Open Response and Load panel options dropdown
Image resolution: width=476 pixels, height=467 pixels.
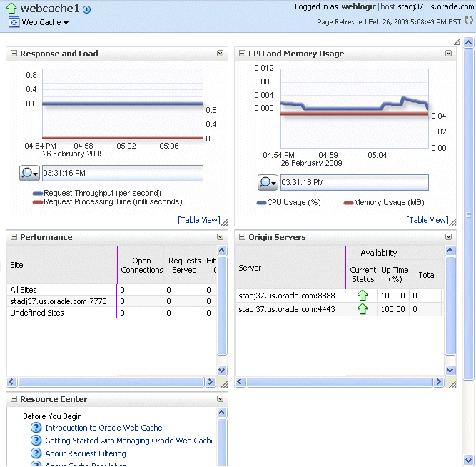click(220, 54)
